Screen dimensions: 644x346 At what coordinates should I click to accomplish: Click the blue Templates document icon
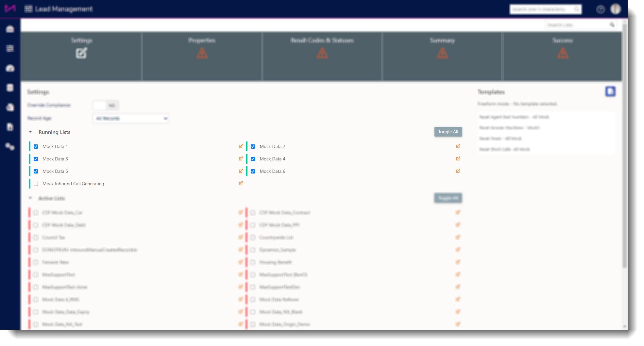coord(610,91)
